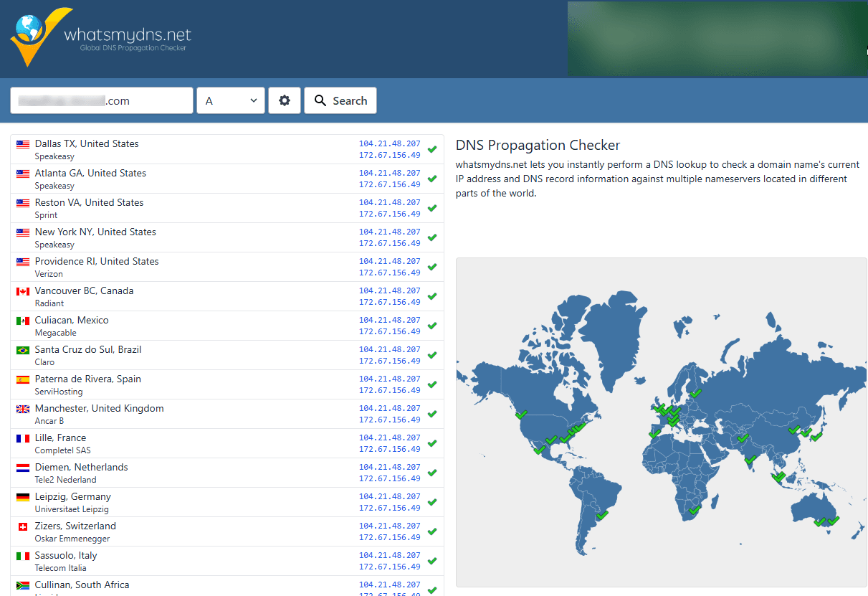Click the South Africa flag for Cullinan

pos(23,585)
